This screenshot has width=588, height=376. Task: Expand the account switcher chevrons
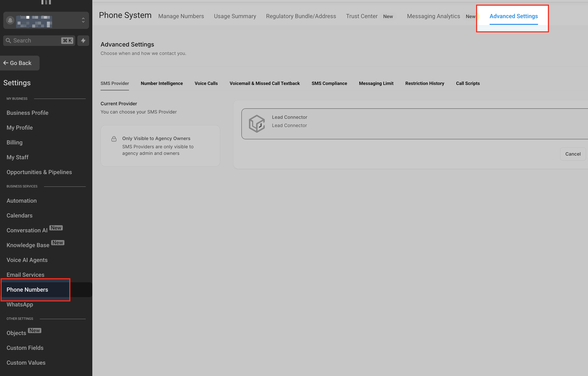click(83, 20)
